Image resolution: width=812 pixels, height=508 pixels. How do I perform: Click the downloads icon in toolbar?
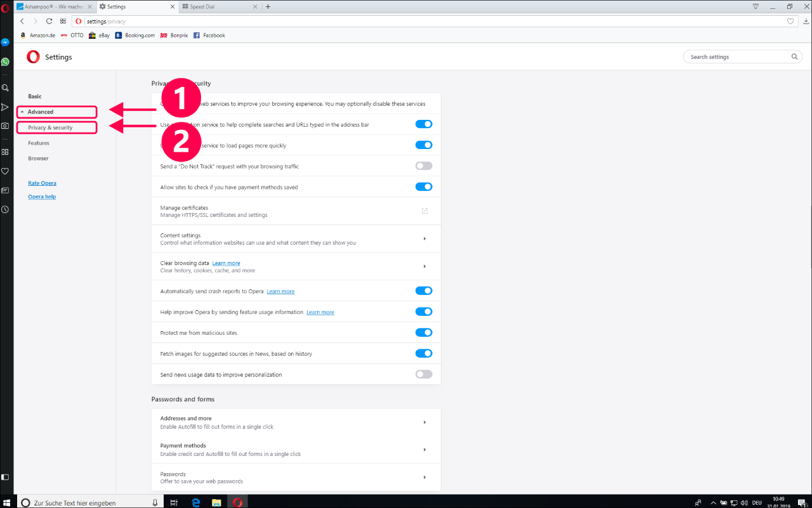[x=803, y=22]
